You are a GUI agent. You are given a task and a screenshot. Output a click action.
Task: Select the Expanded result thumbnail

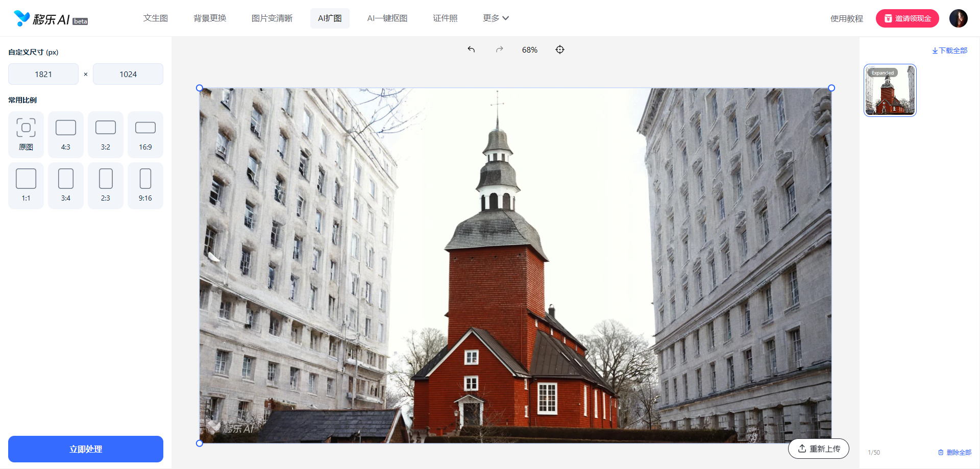[x=890, y=90]
